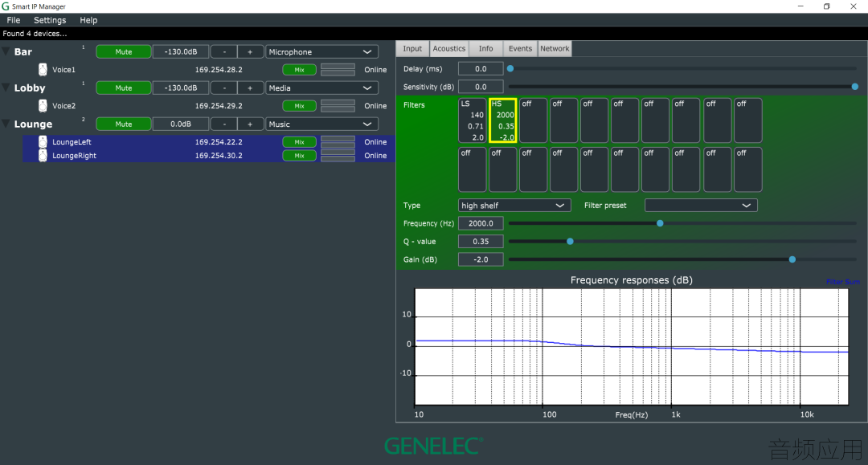Click the Filter Sum legend label
The height and width of the screenshot is (465, 868).
click(842, 282)
